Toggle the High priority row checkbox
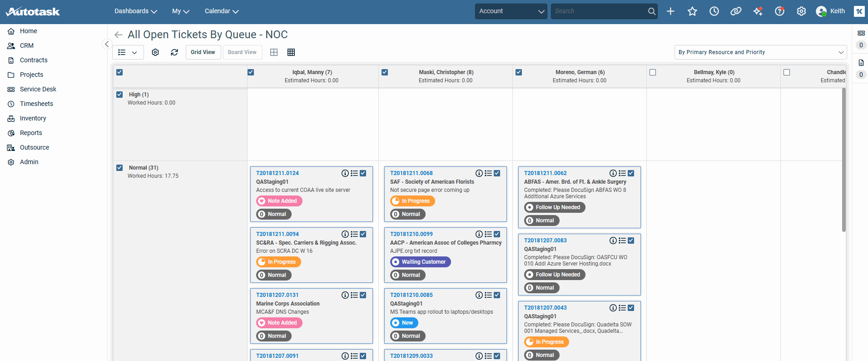This screenshot has width=868, height=361. pos(119,95)
